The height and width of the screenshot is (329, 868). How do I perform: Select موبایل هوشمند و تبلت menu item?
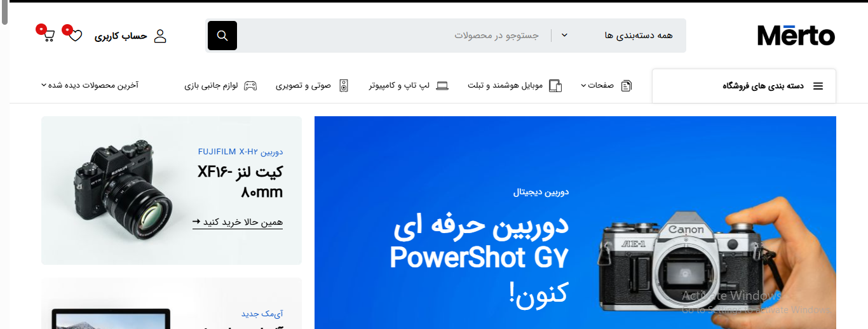[505, 85]
